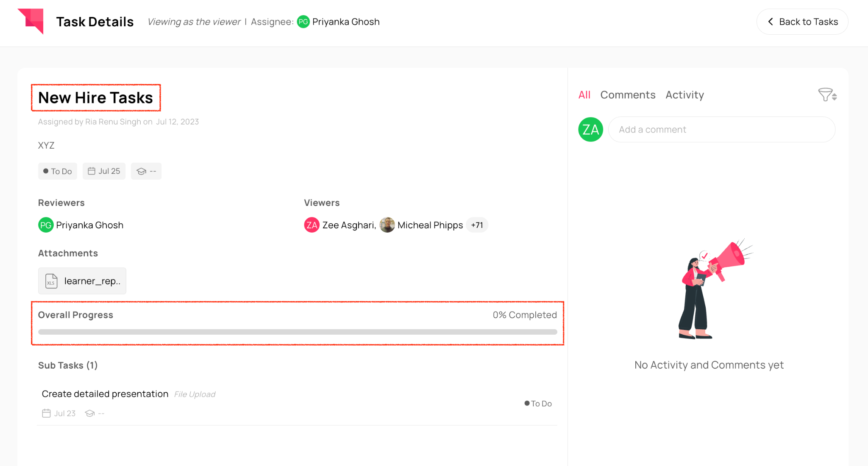Click the Add a comment field
The height and width of the screenshot is (466, 868).
click(721, 130)
